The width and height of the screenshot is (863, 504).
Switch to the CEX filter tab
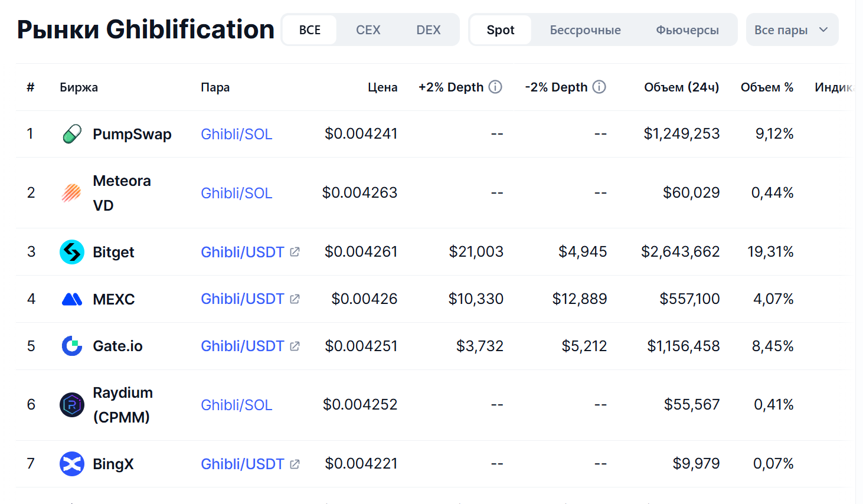368,30
